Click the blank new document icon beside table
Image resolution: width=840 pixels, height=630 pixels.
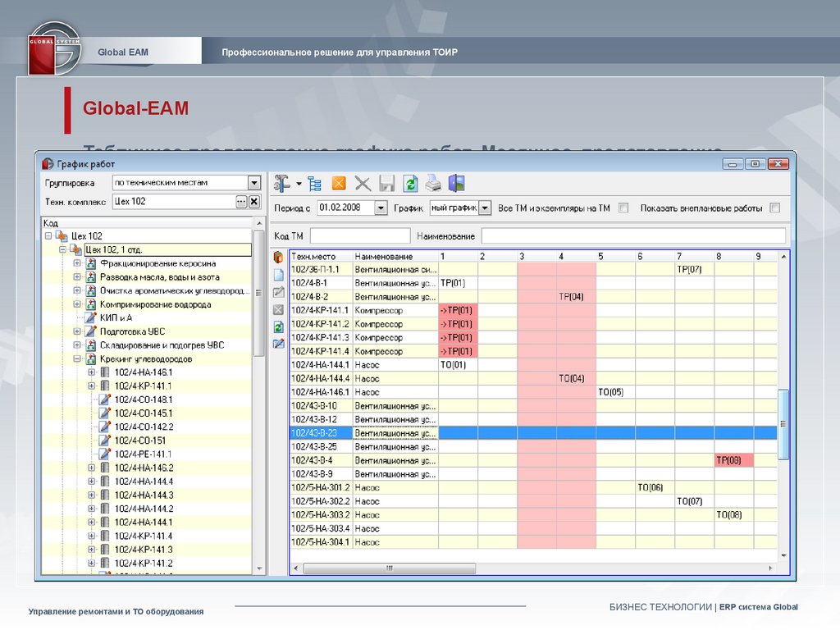coord(278,276)
